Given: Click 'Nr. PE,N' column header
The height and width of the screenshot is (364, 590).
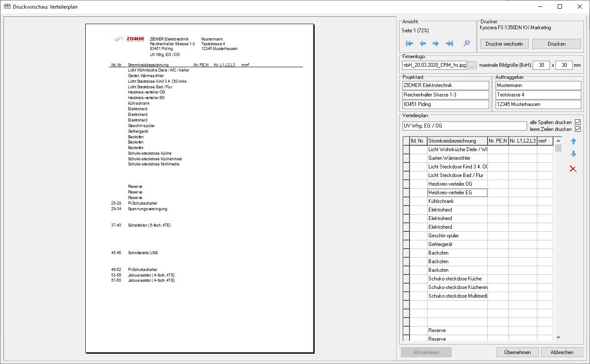Looking at the screenshot, I should click(x=498, y=141).
